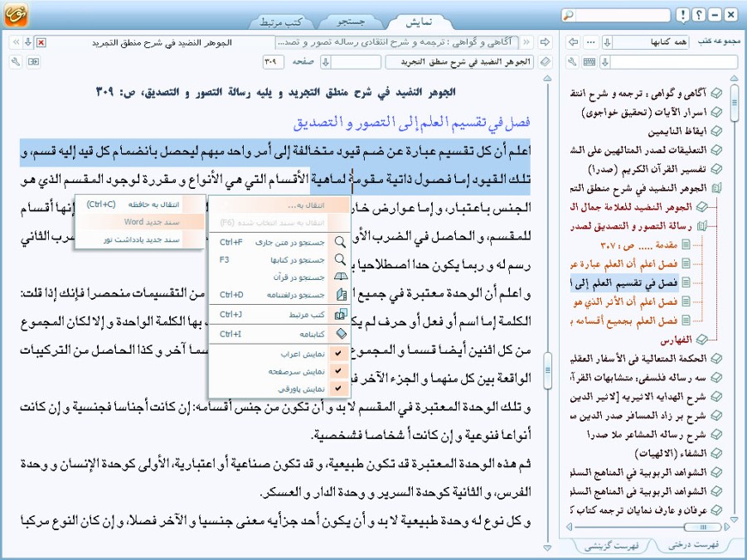Viewport: 747px width, 560px height.
Task: Select جستجو در قرآن from the context menu
Action: pos(280,278)
